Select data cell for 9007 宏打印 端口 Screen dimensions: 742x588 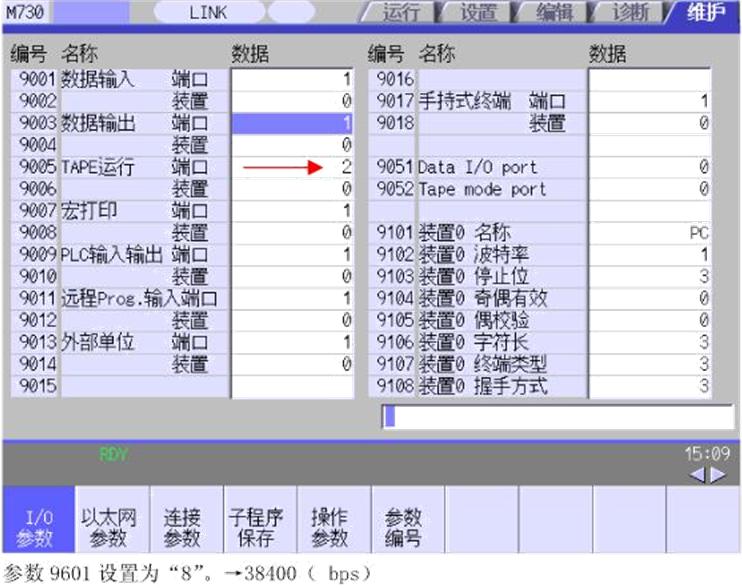point(292,211)
